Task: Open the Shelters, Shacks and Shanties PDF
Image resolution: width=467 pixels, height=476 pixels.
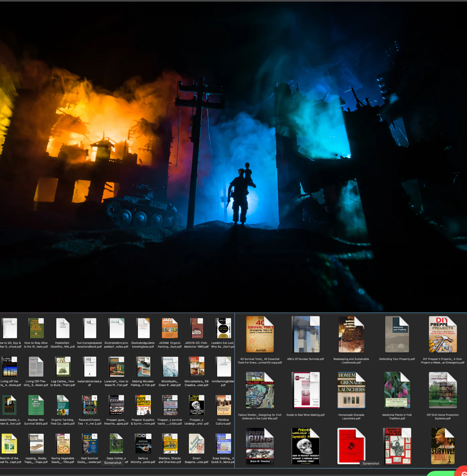Action: click(x=170, y=443)
